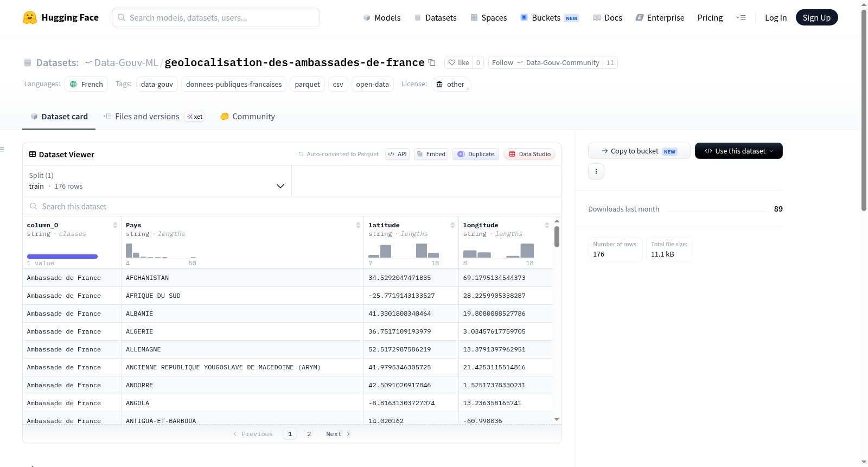The height and width of the screenshot is (467, 868).
Task: Open API access button
Action: coord(397,154)
